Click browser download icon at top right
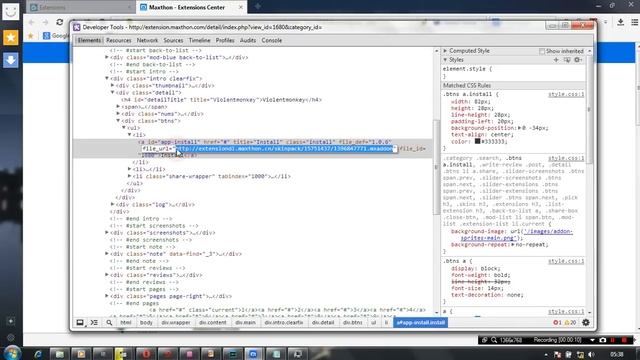The height and width of the screenshot is (360, 640). point(620,22)
